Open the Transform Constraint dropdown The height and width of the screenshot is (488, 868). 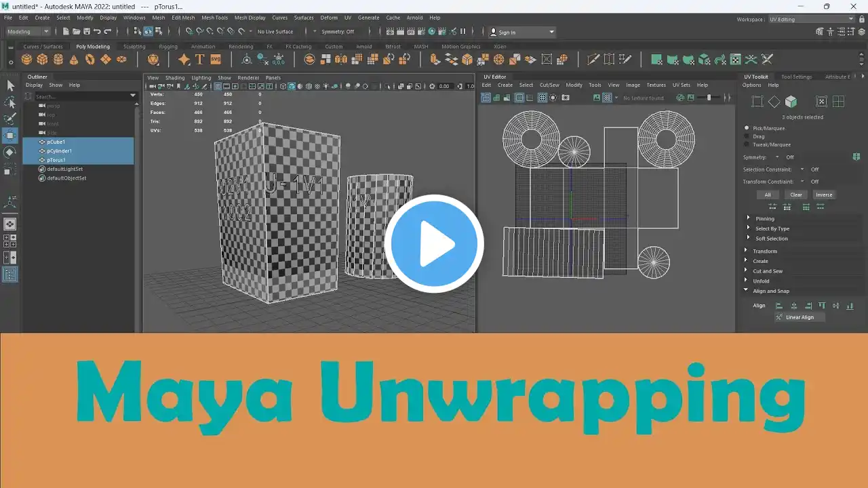tap(802, 182)
